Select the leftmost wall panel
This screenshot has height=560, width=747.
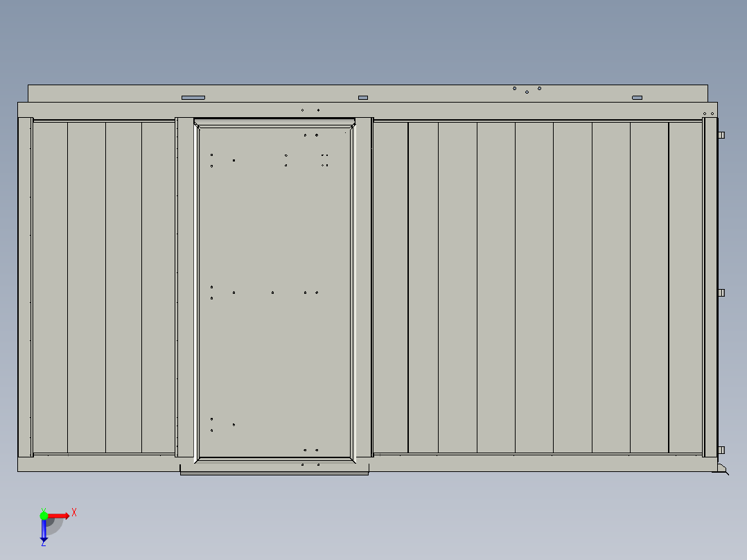point(50,288)
